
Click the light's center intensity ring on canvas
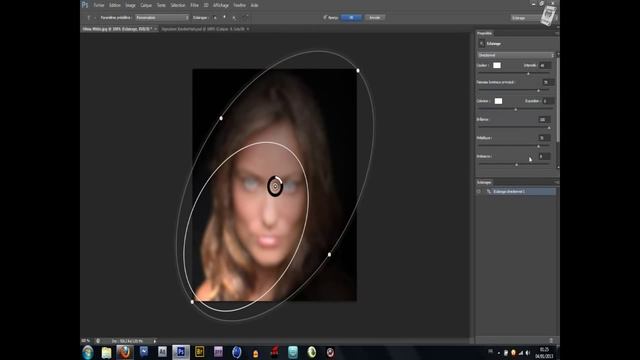[x=276, y=187]
